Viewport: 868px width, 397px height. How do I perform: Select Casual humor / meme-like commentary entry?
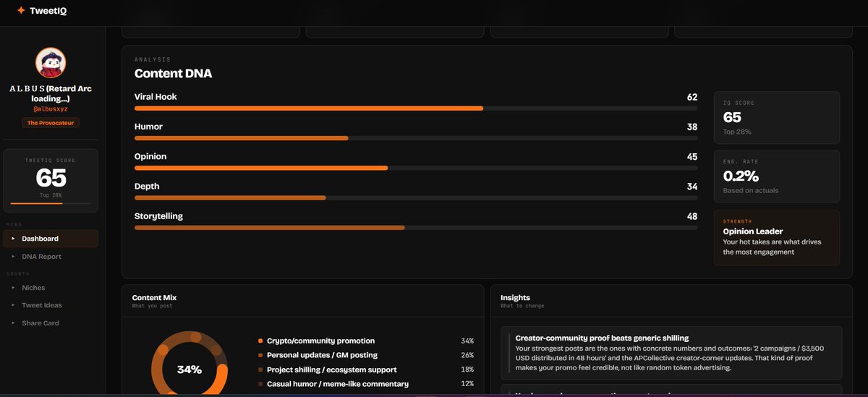click(365, 384)
